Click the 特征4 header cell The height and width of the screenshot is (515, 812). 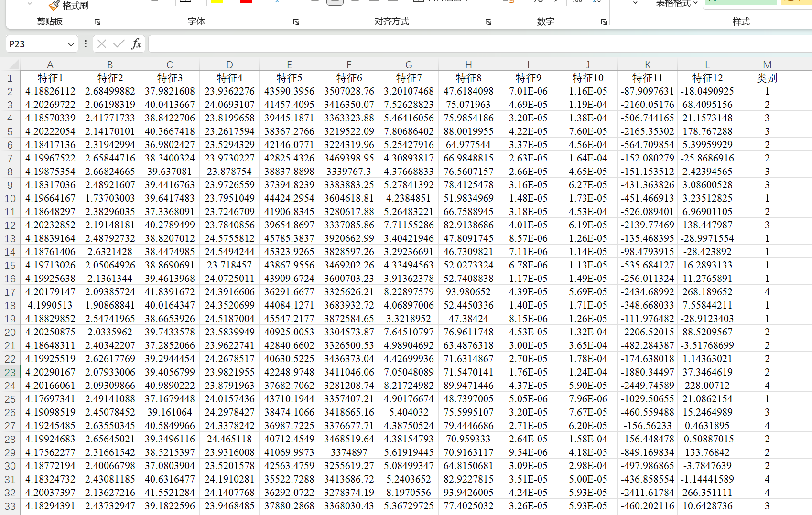(229, 78)
